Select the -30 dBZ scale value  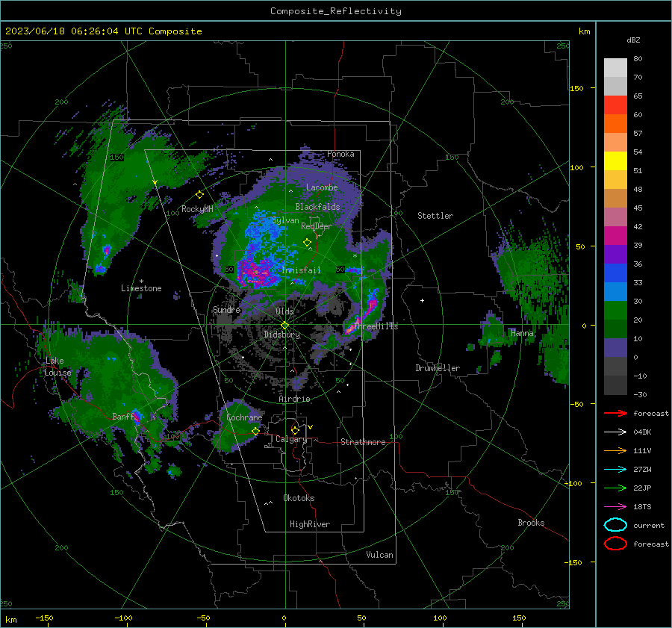[x=640, y=394]
